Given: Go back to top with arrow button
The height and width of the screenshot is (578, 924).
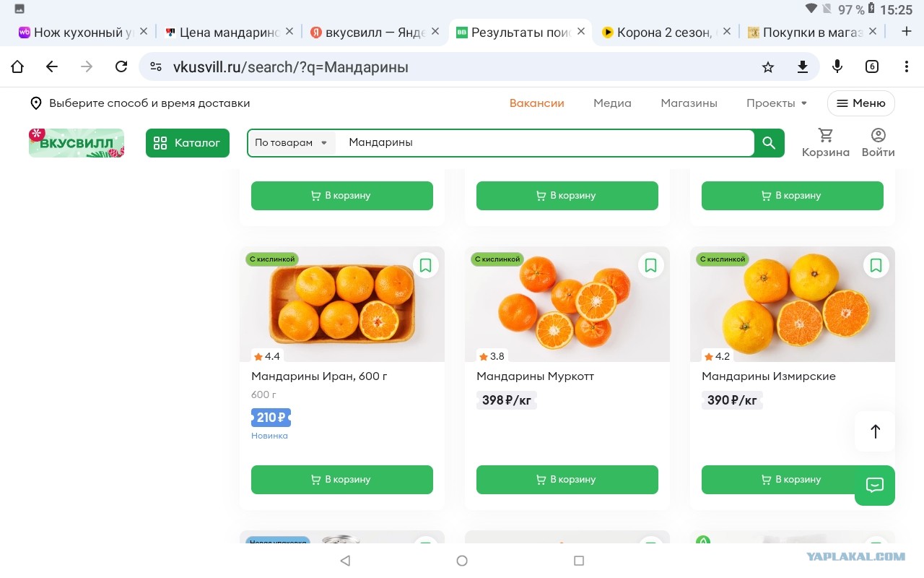Looking at the screenshot, I should coord(875,431).
